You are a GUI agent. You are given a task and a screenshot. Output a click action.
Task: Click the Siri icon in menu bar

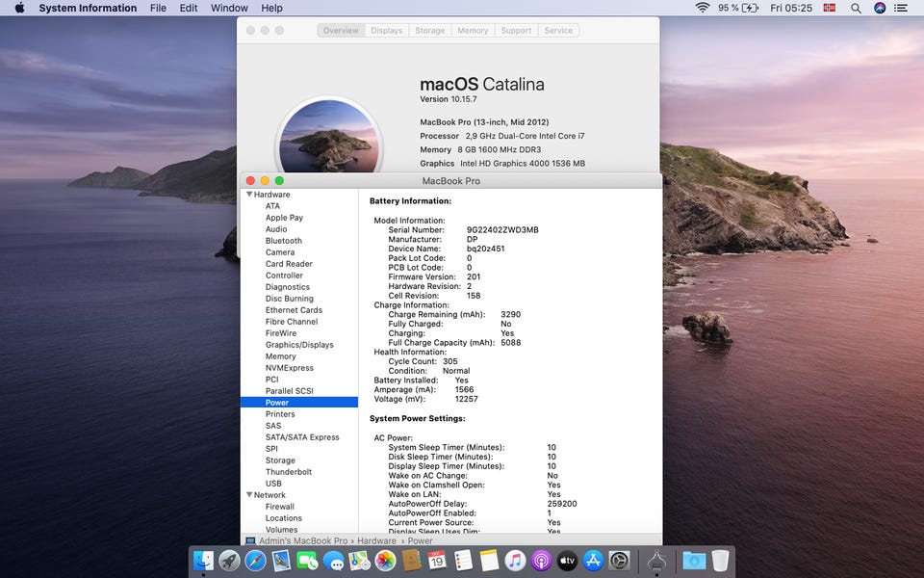point(880,8)
